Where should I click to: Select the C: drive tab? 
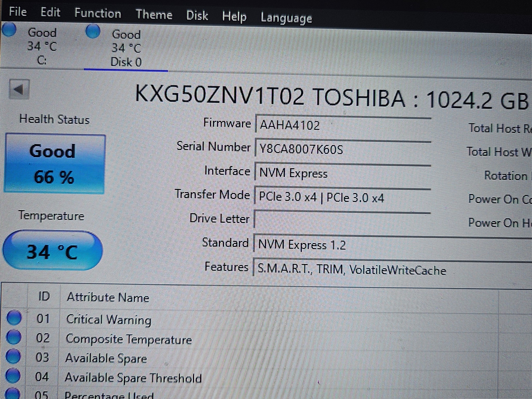click(42, 46)
